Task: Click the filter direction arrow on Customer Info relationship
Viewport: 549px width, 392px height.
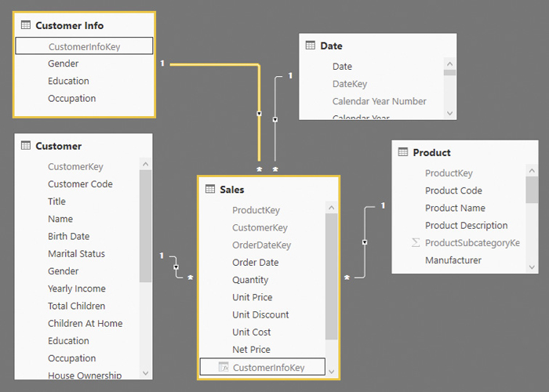Action: click(x=259, y=114)
